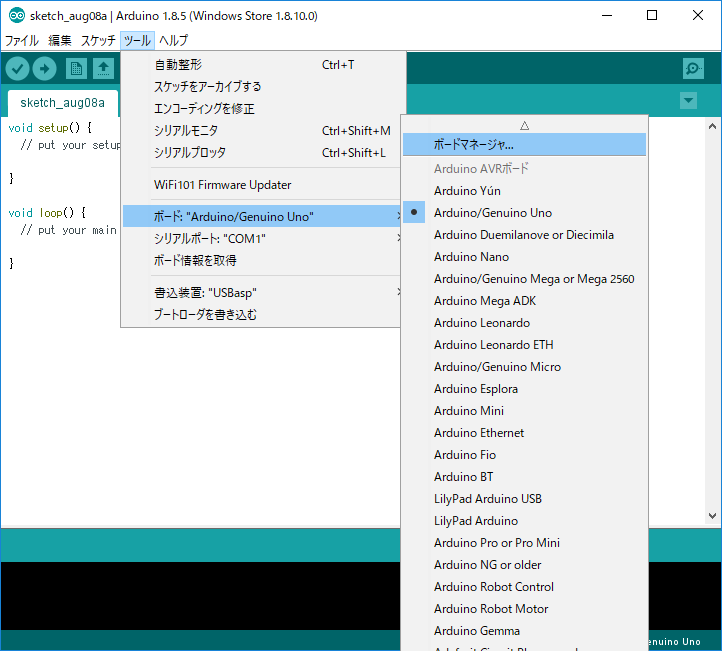Select ボード情報を取得 menu entry
Screen dimensions: 722x651
tap(262, 261)
